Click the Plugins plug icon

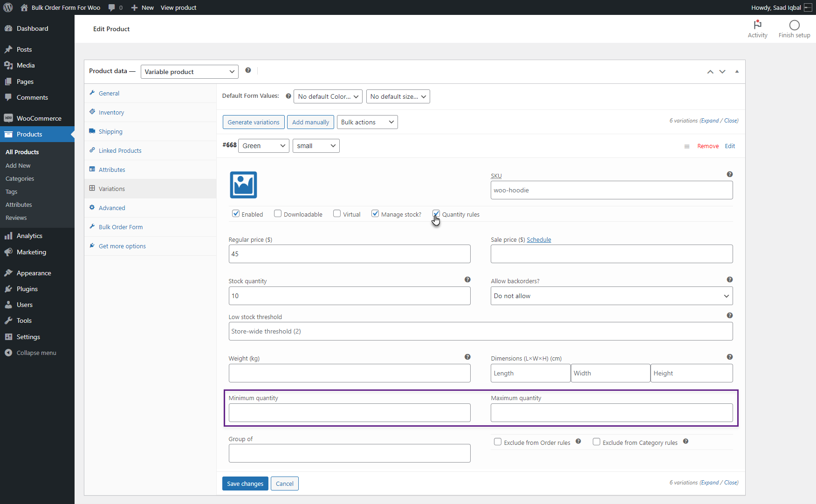coord(8,289)
